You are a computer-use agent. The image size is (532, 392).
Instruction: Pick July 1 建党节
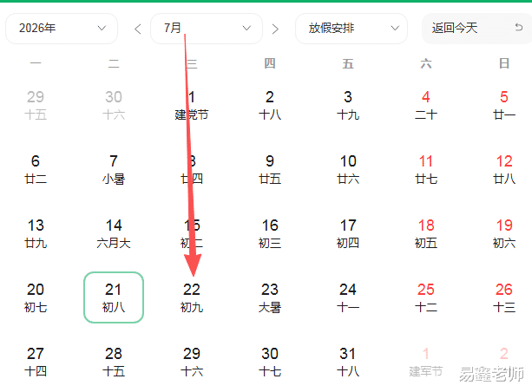(192, 106)
